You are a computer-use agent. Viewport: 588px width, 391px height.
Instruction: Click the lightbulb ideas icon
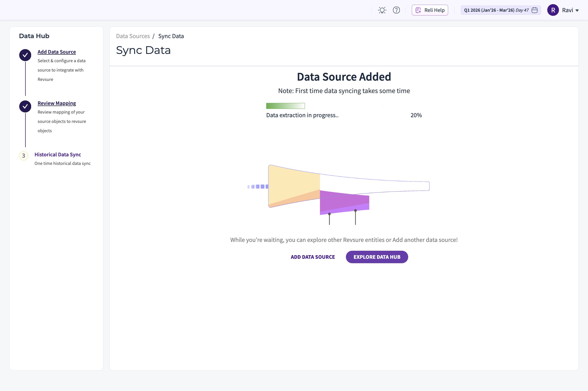click(382, 10)
